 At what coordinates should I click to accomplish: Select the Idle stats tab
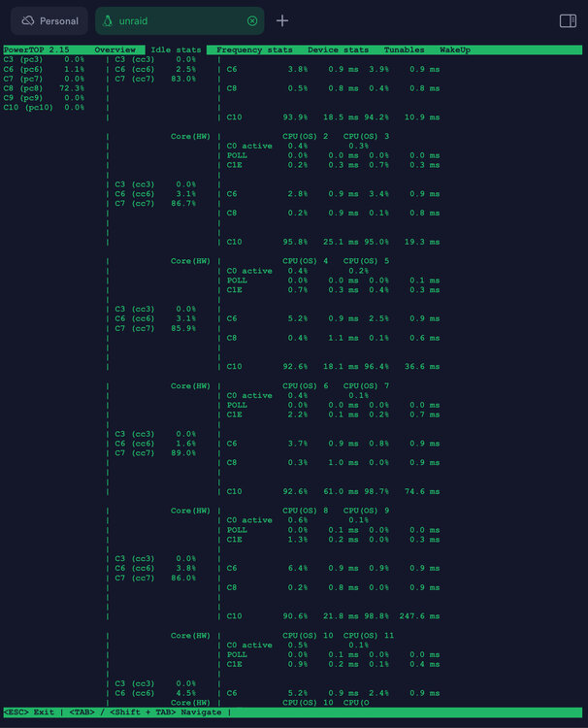coord(176,50)
